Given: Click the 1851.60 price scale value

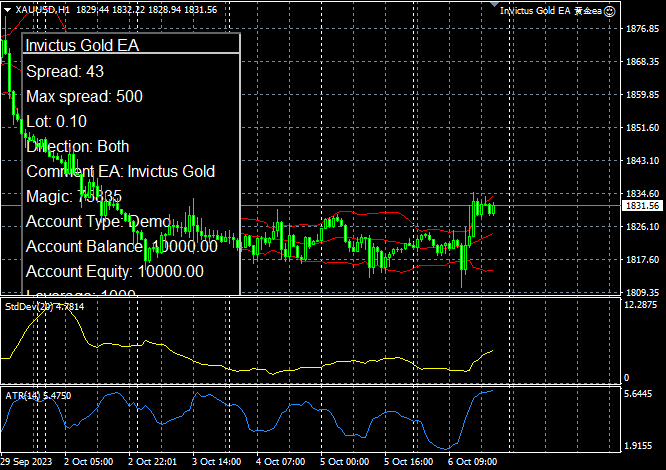Looking at the screenshot, I should click(x=643, y=128).
